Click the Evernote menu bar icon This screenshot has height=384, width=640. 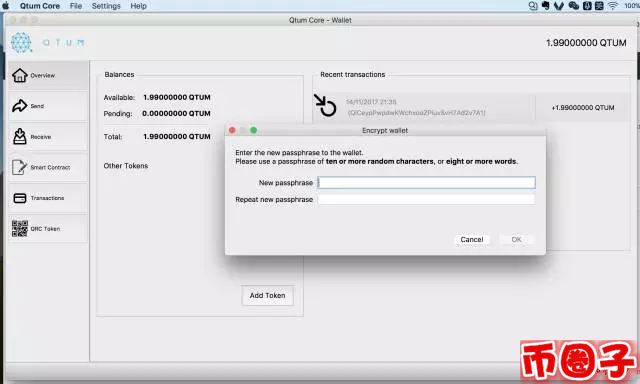[545, 6]
